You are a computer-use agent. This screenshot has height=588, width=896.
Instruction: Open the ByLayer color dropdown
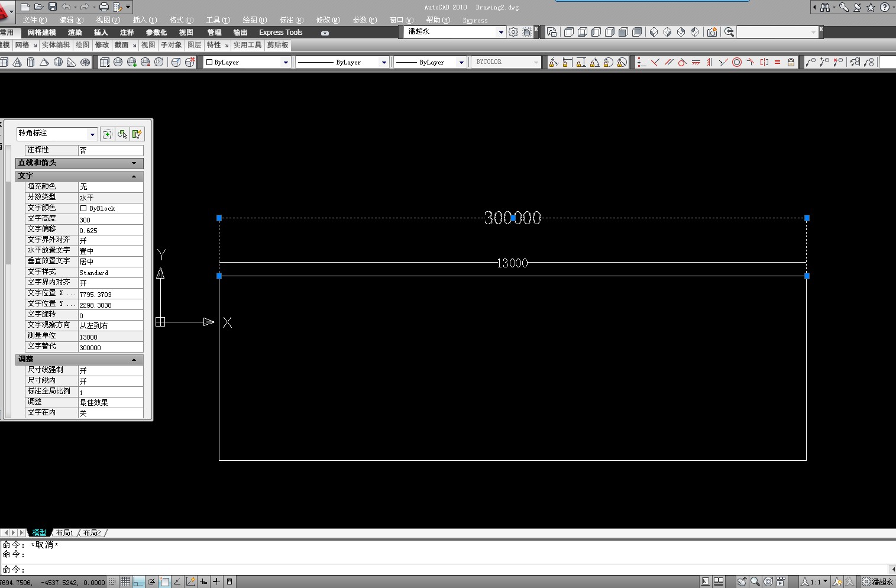[286, 62]
